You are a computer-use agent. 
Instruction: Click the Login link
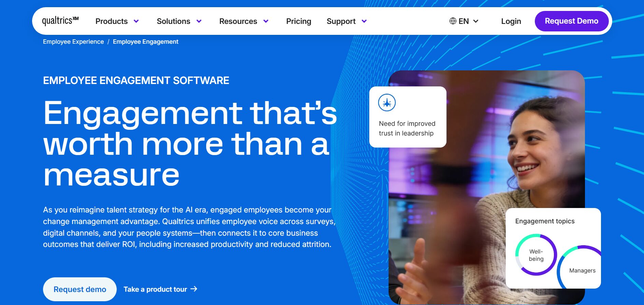pos(511,21)
